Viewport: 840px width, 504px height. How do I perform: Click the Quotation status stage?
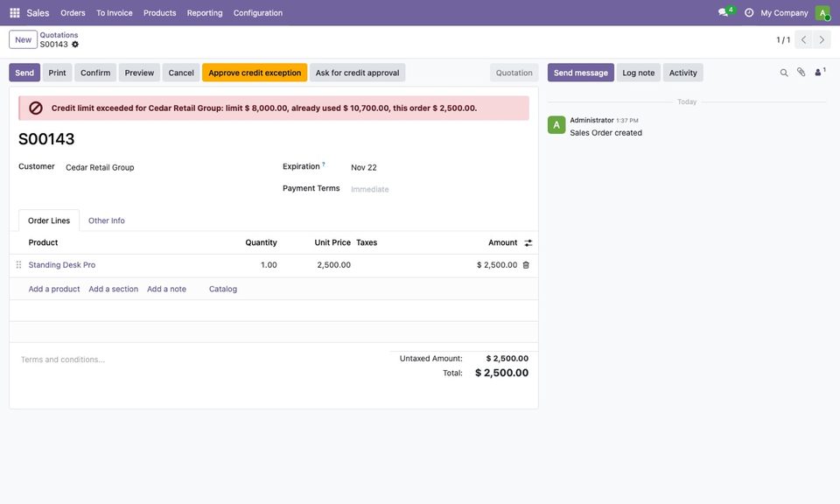click(x=514, y=73)
